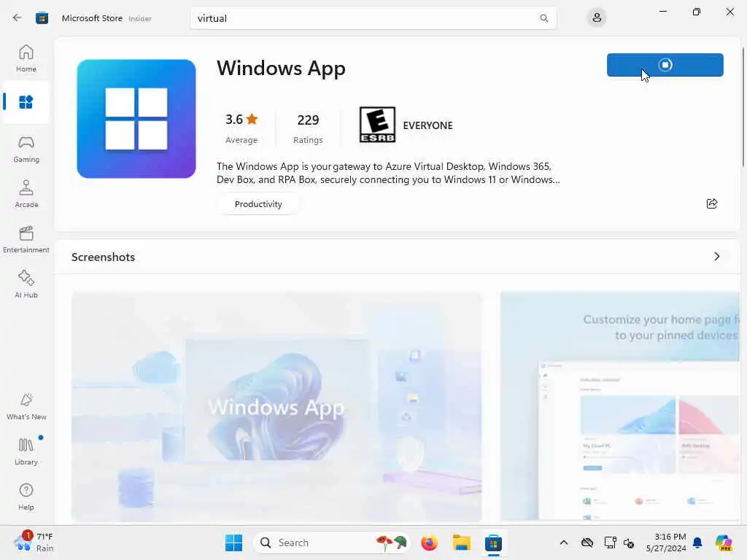This screenshot has height=560, width=747.
Task: Open File Explorer from the taskbar
Action: (x=461, y=542)
